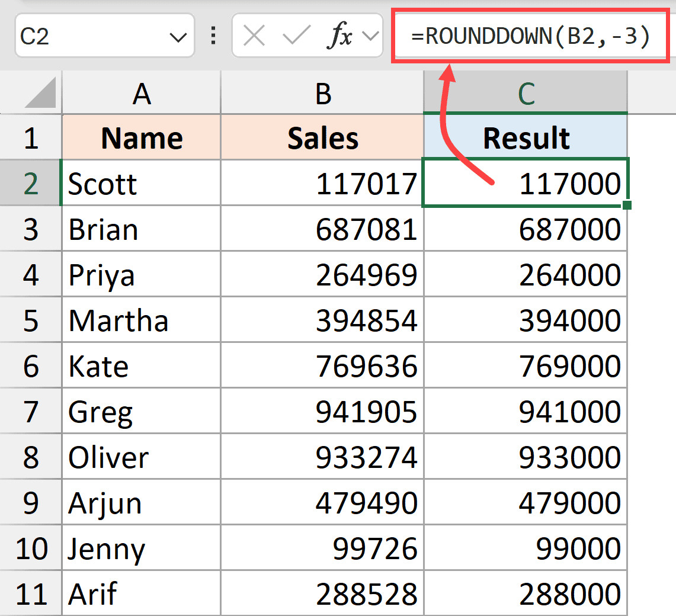Select column A header
The image size is (676, 616).
click(x=142, y=93)
